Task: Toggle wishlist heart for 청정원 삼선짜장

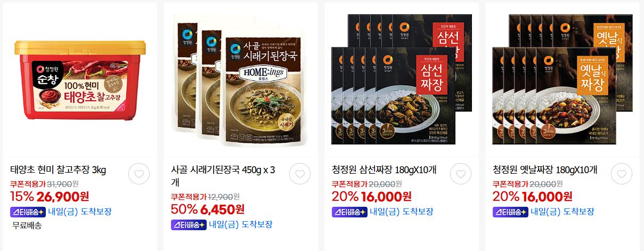Action: point(461,174)
